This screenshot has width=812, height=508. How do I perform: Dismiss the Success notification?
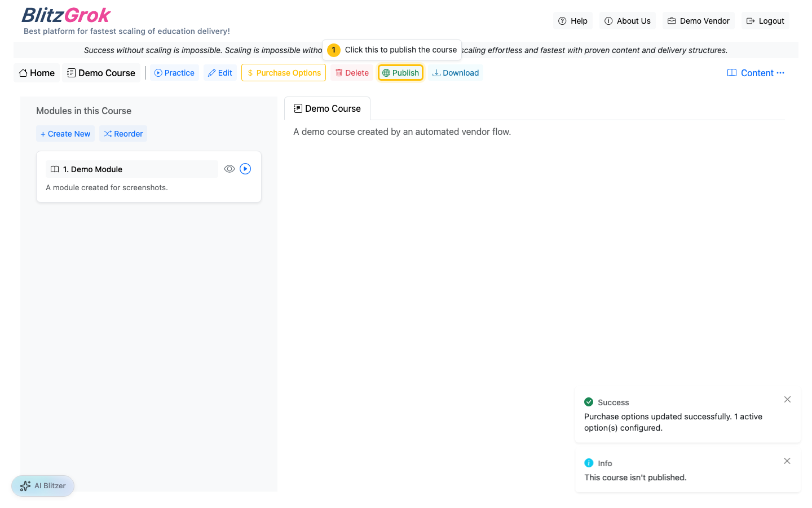point(787,400)
